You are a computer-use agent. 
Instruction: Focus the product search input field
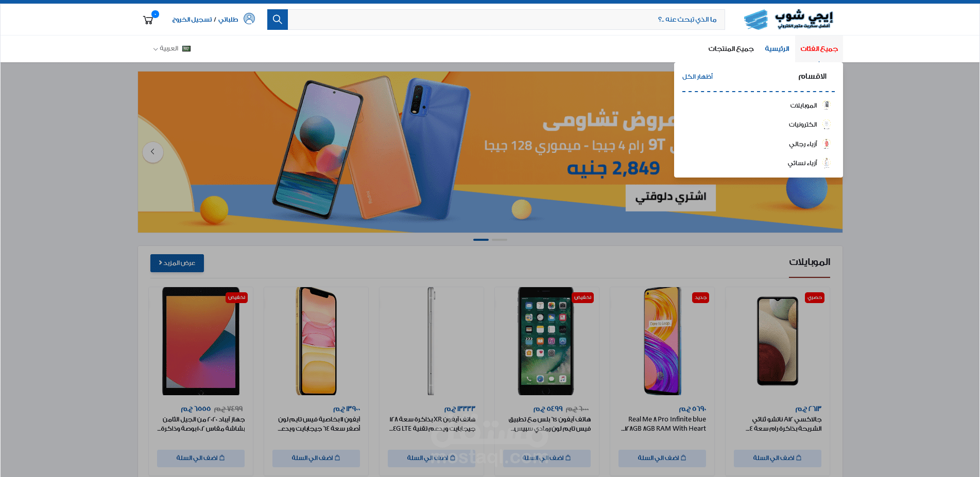point(506,20)
